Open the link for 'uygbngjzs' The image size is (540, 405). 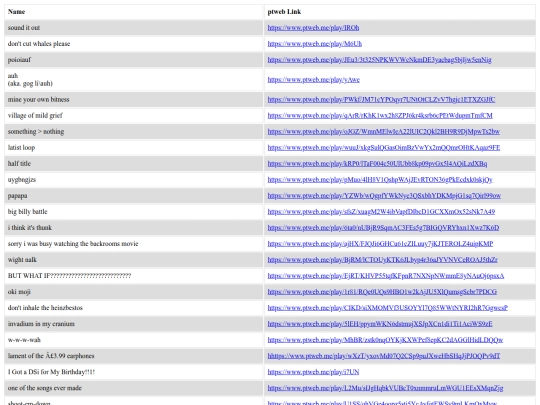coord(380,180)
